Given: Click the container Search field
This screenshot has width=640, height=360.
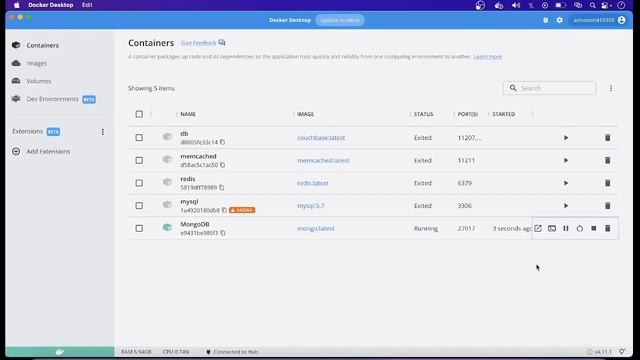Looking at the screenshot, I should (x=549, y=88).
